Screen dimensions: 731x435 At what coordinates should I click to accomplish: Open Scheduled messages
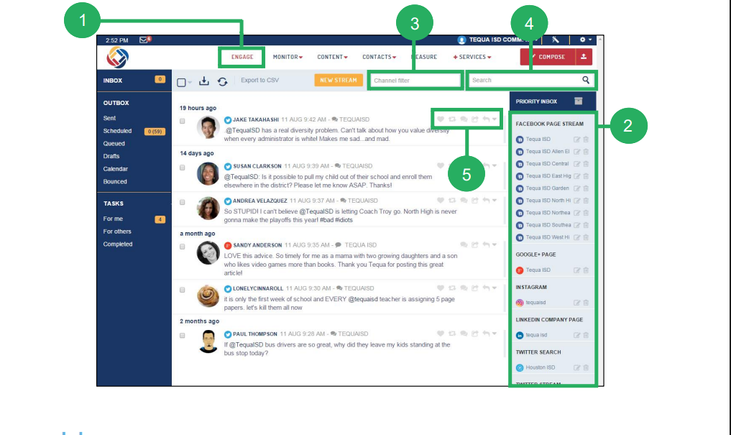point(117,131)
